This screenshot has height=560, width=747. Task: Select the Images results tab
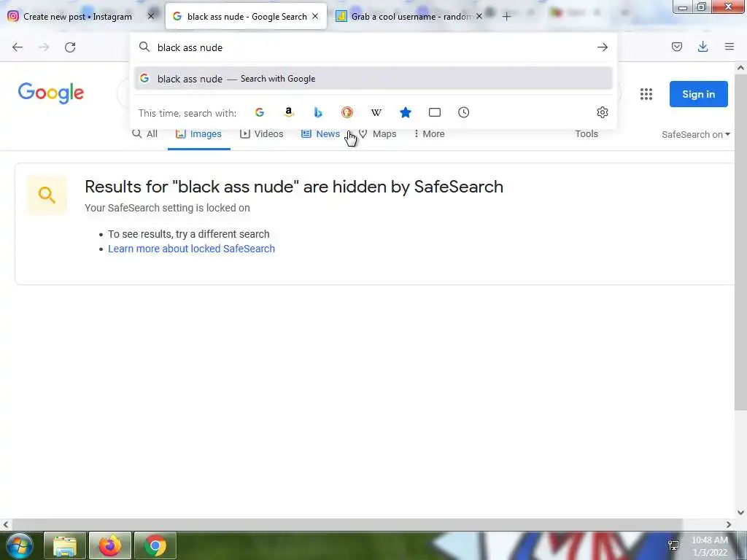coord(198,134)
